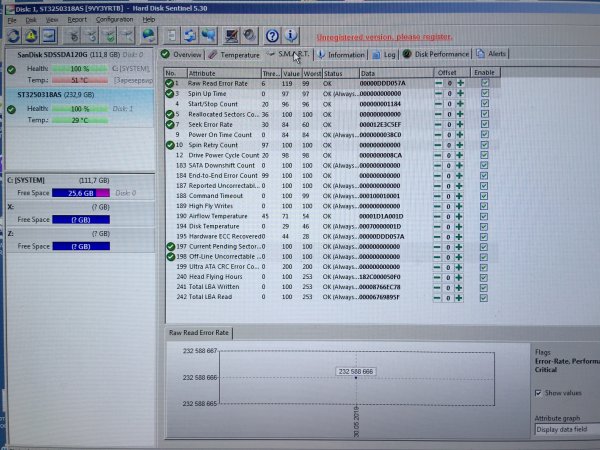
Task: Click the Help question mark toolbar icon
Action: point(273,35)
